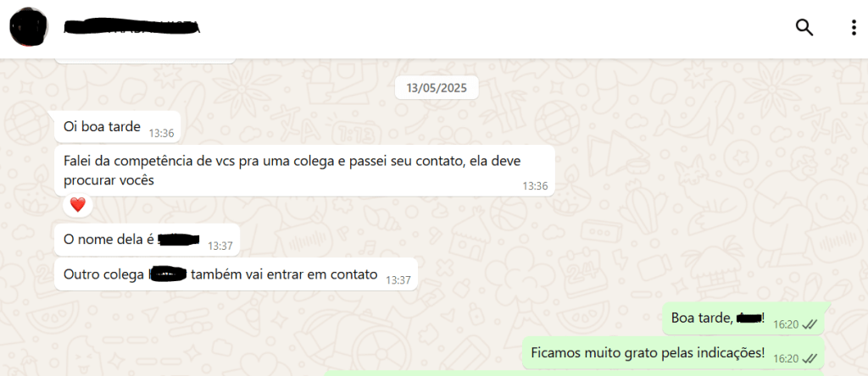Click the redacted name after "O nome dela é"
Viewport: 868px width, 376px height.
(179, 240)
